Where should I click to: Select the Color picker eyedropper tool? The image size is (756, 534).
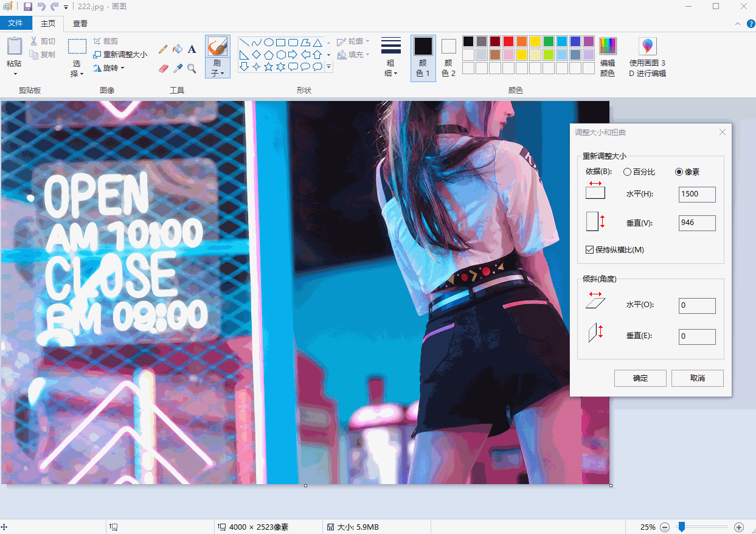point(178,69)
